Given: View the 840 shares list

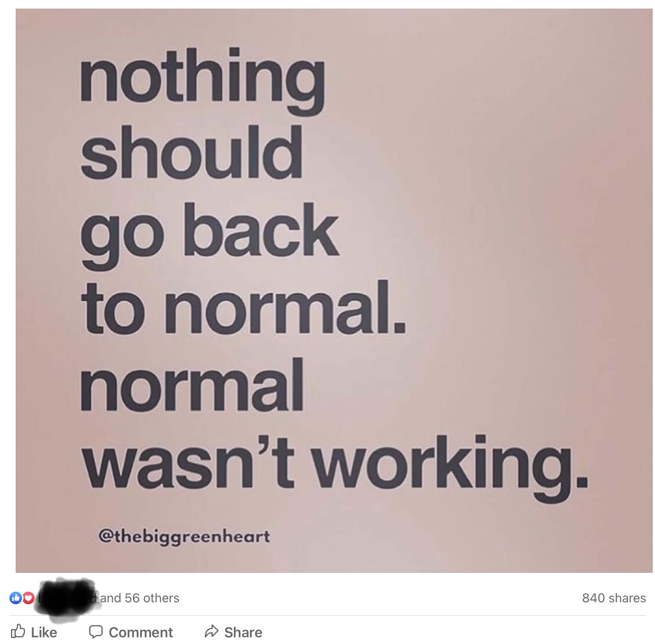Looking at the screenshot, I should tap(614, 598).
